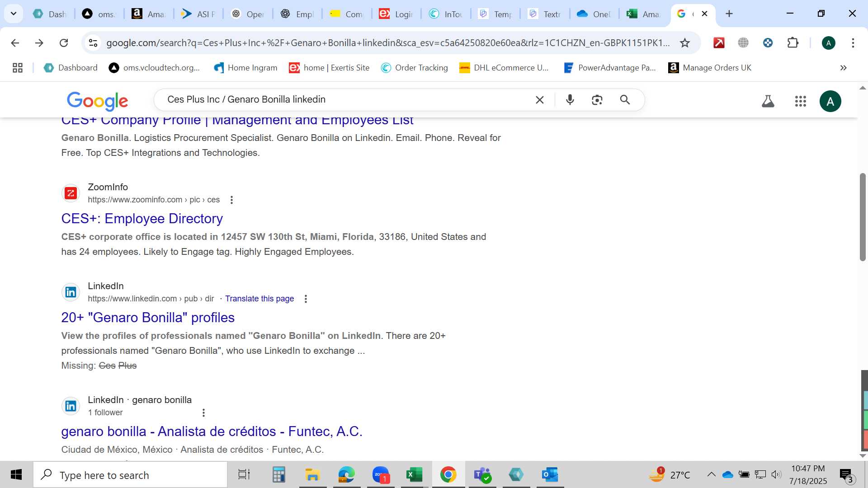View site information icon in address bar

[93, 43]
